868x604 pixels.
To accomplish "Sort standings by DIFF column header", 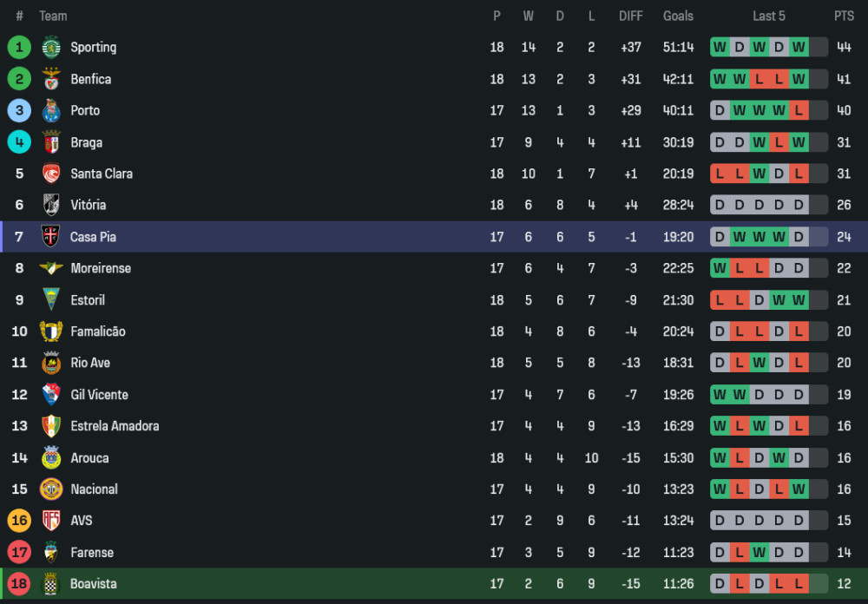I will (631, 16).
